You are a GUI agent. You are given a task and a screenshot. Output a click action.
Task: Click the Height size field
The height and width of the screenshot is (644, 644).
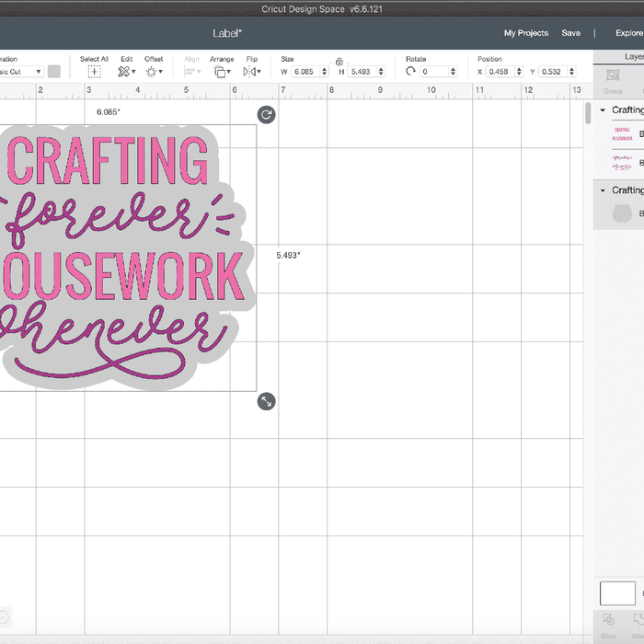(x=362, y=72)
